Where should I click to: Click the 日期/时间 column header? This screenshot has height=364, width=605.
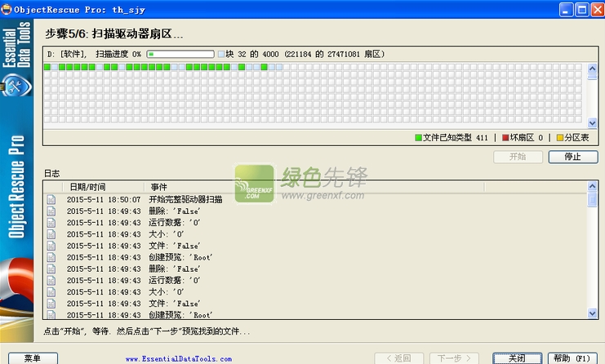point(104,187)
